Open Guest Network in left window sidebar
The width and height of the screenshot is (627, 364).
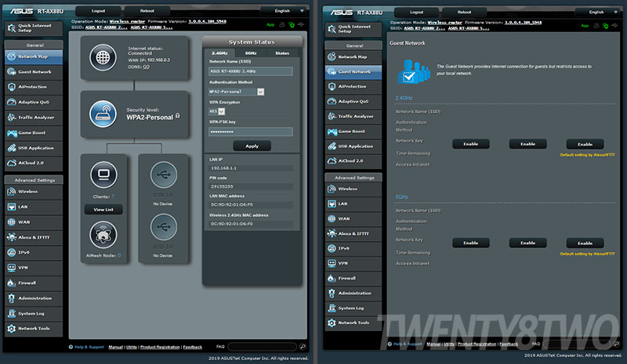point(34,72)
